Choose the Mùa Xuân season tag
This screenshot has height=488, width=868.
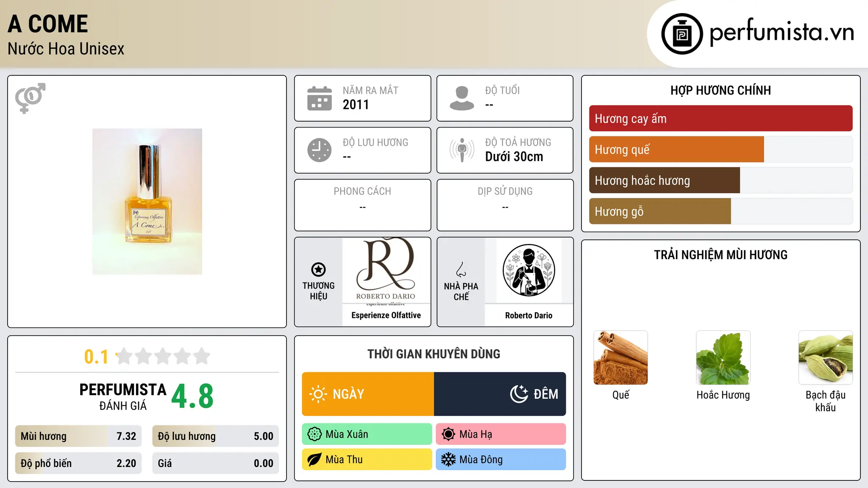click(367, 434)
